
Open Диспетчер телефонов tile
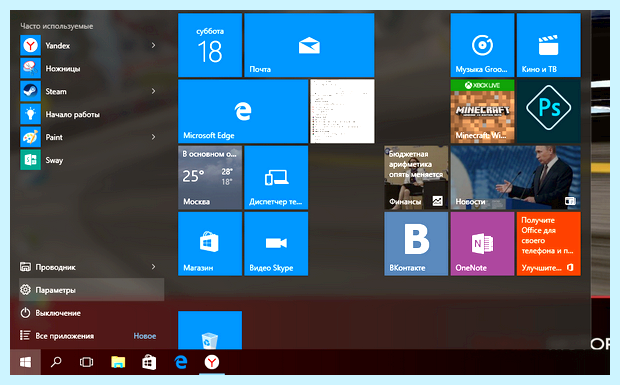click(x=276, y=177)
